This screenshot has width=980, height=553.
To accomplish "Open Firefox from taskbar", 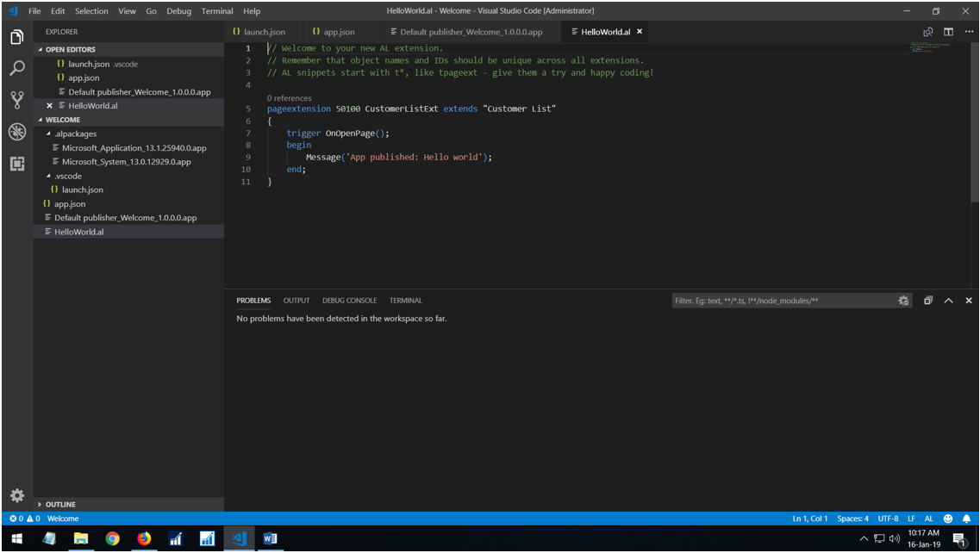I will pos(144,538).
